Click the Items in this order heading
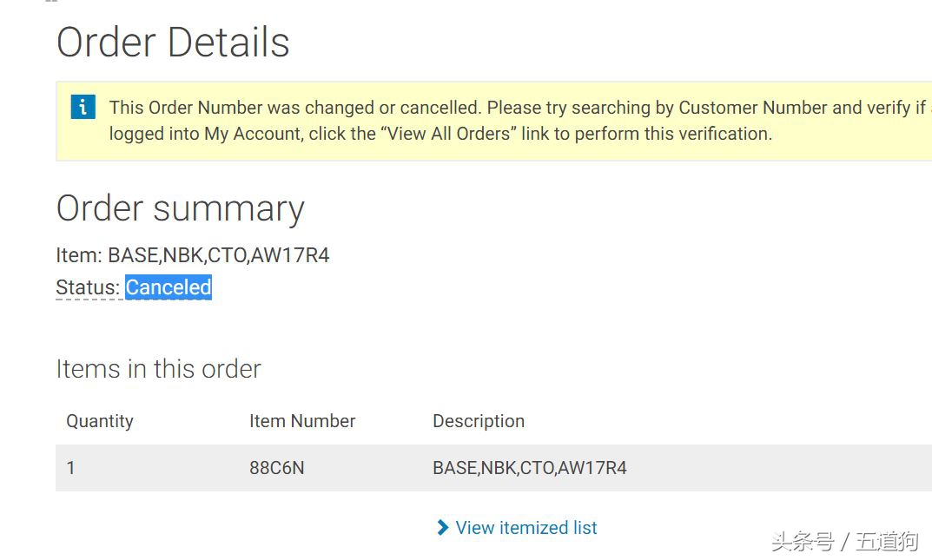Viewport: 932px width, 560px height. [x=158, y=369]
